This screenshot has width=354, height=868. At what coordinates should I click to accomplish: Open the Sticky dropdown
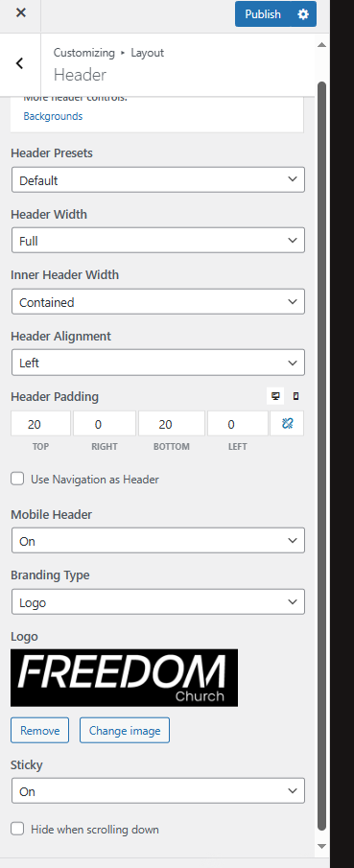point(158,791)
